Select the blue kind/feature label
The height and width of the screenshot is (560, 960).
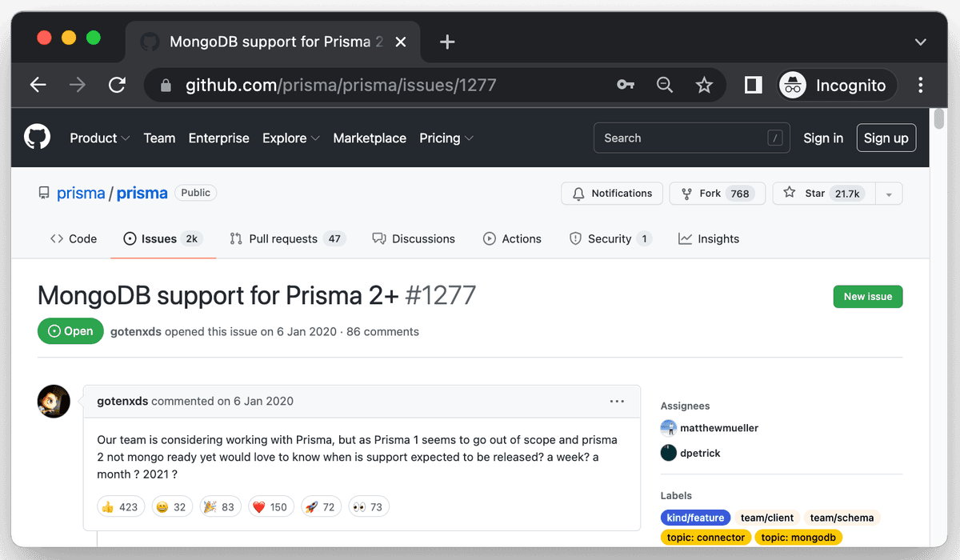pos(695,518)
